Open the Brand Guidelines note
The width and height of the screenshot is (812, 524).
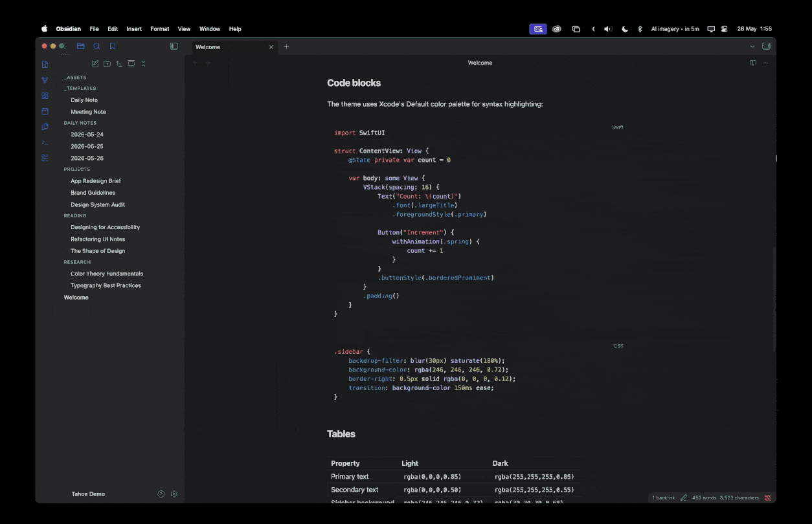click(x=93, y=193)
